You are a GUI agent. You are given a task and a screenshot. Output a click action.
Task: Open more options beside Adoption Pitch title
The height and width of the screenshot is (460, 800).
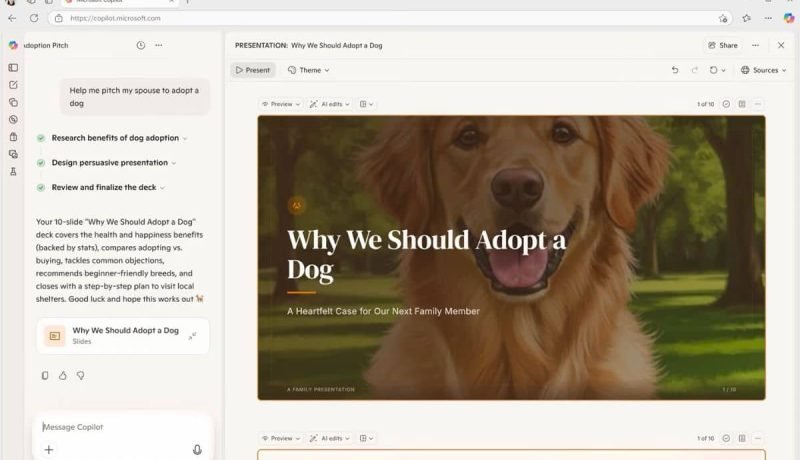point(159,45)
